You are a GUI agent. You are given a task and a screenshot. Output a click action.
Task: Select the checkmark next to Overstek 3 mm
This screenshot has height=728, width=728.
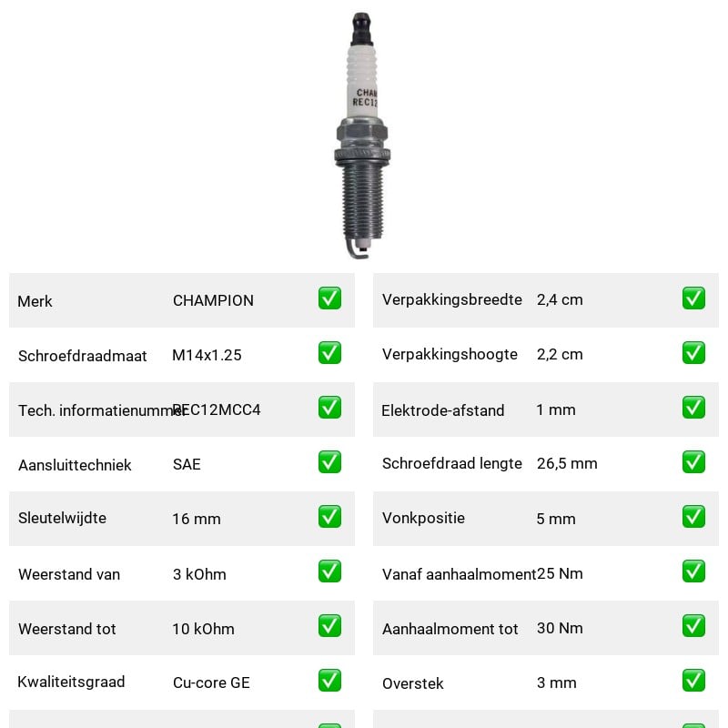(693, 680)
